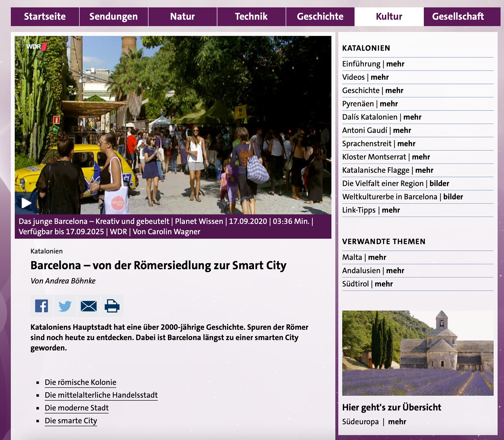Open the Startseite tab
Image resolution: width=504 pixels, height=440 pixels.
[x=45, y=17]
